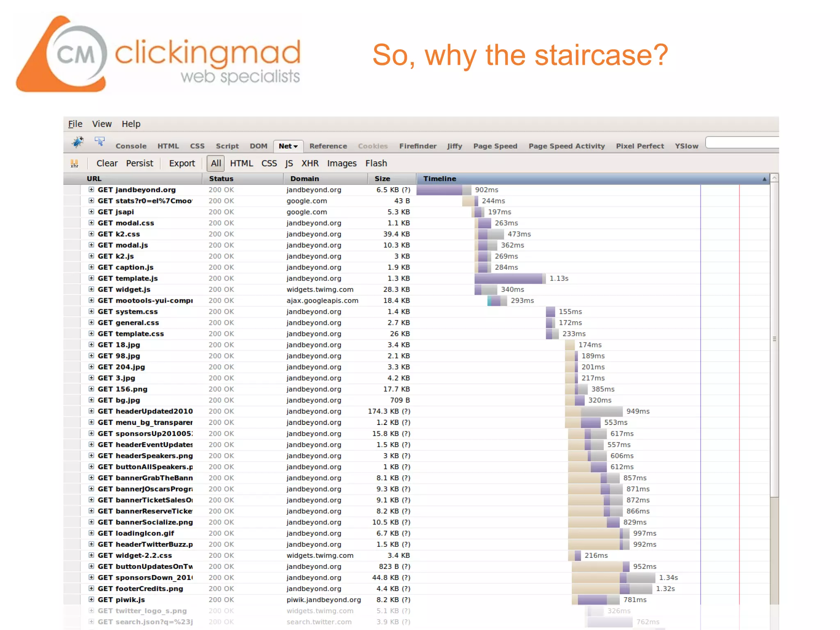Click the Timeline column sort arrow
Screen dimensions: 840x630
pyautogui.click(x=764, y=179)
